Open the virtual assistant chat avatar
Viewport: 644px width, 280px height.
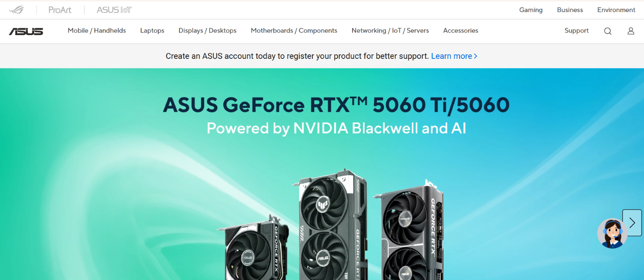[x=612, y=233]
